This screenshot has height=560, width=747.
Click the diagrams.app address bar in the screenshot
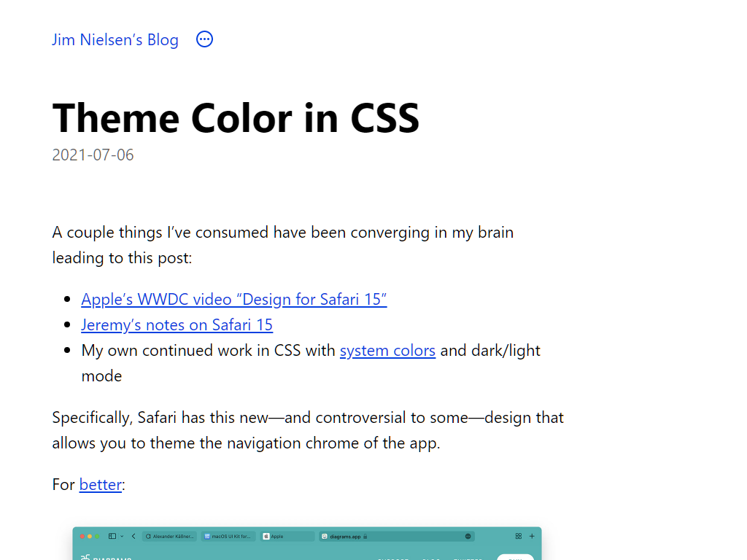[x=398, y=536]
